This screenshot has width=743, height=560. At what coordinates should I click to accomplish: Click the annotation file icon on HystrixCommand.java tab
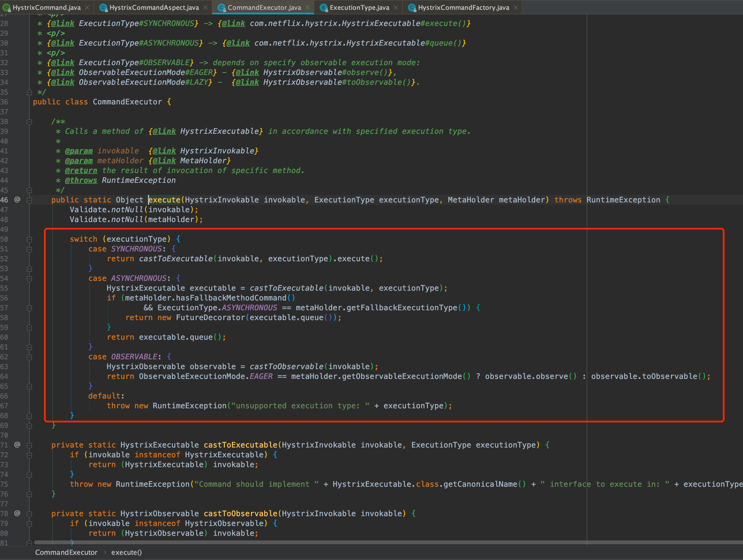[6, 7]
